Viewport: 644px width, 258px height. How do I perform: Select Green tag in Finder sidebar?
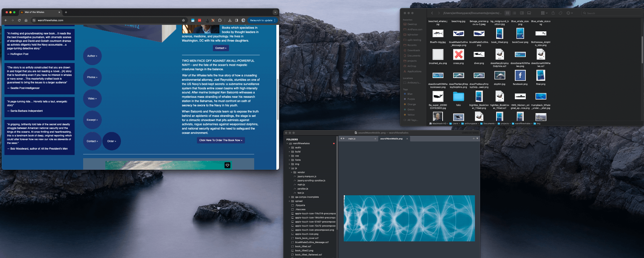point(411,109)
